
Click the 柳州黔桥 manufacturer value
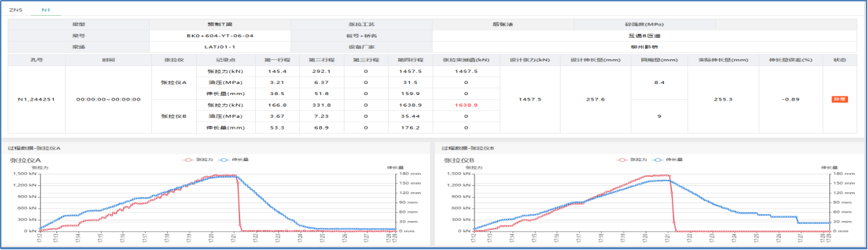point(644,47)
